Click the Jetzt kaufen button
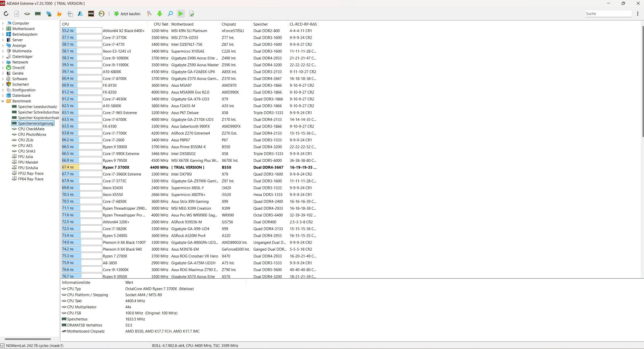 coord(127,14)
